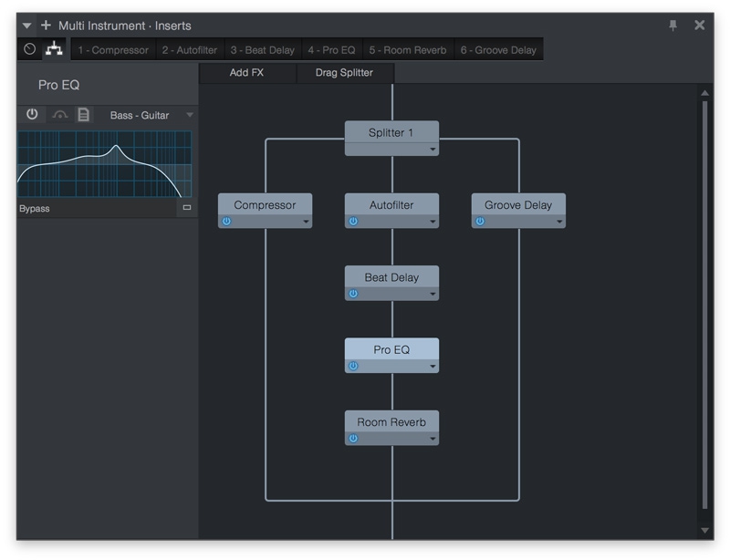This screenshot has height=560, width=730.
Task: Toggle power on the Compressor node
Action: click(226, 221)
